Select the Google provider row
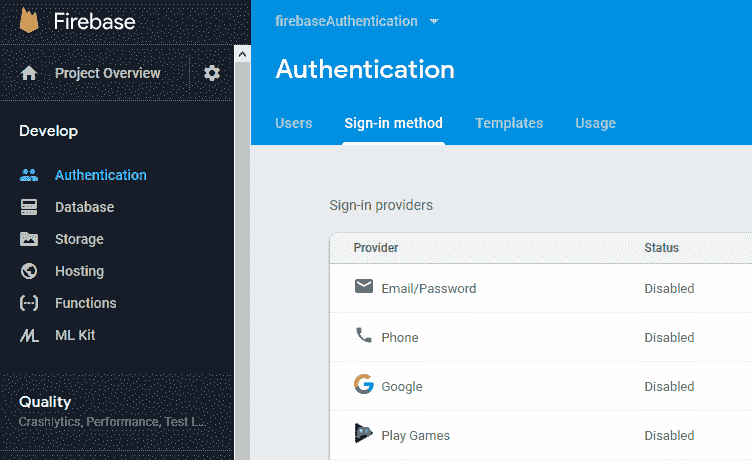This screenshot has width=752, height=460. tap(540, 386)
